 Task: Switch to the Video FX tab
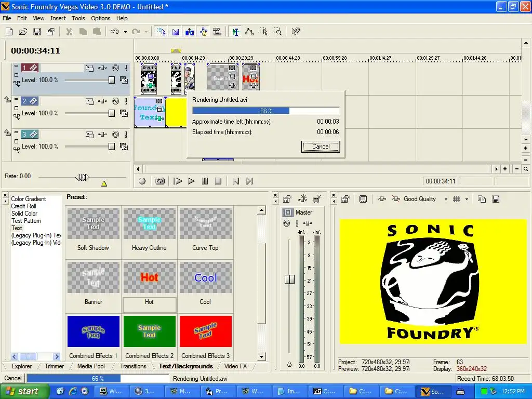tap(236, 366)
